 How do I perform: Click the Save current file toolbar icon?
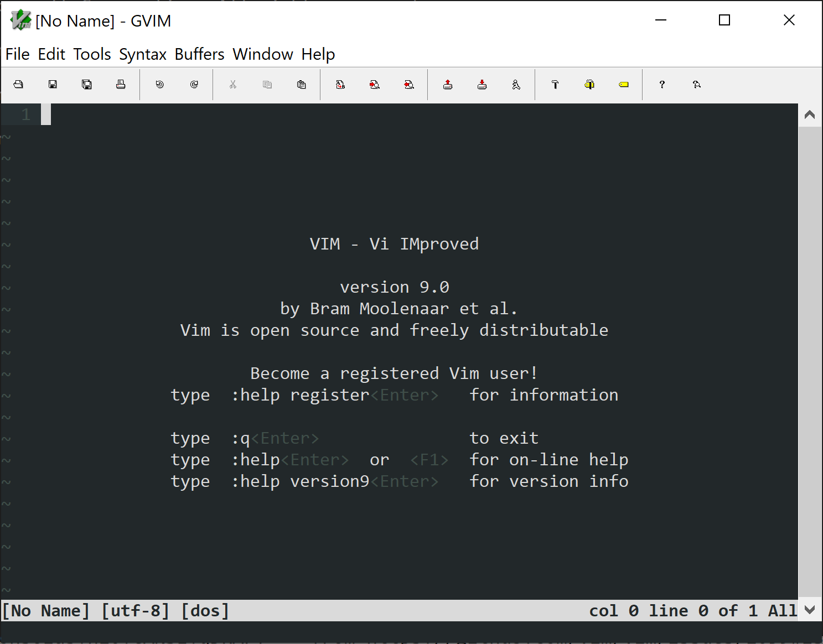(x=53, y=85)
